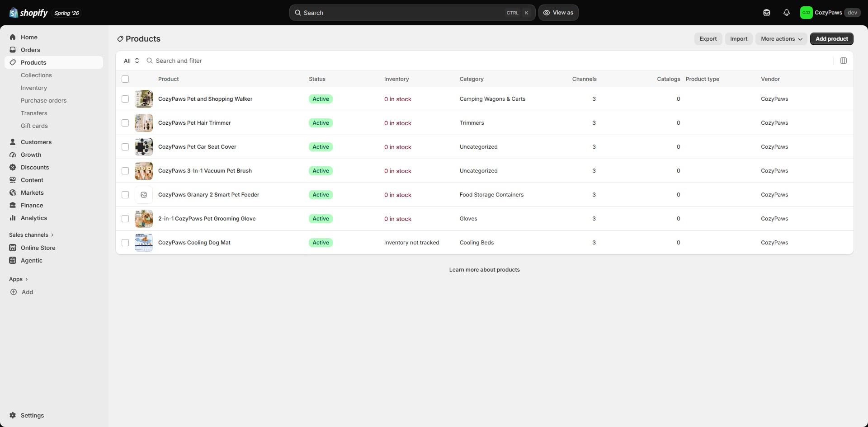Viewport: 868px width, 427px height.
Task: Click the Inventory column header
Action: tap(396, 79)
